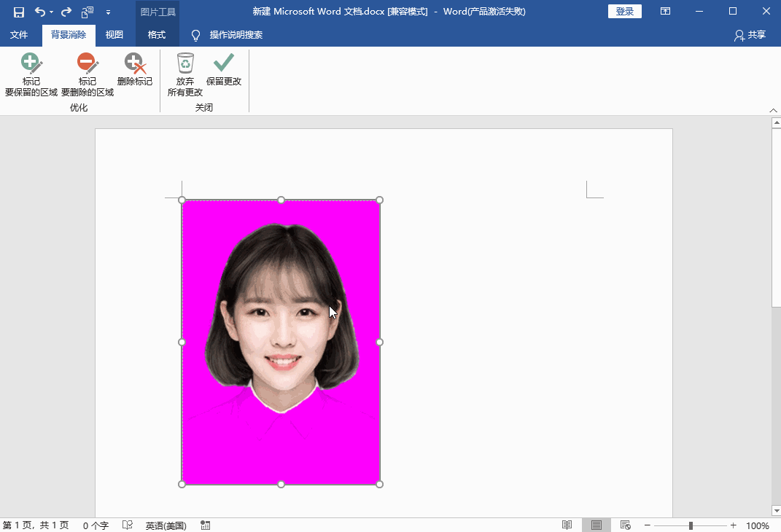Switch to the 背景消除 tab
Screen dimensions: 781x532
[x=69, y=35]
